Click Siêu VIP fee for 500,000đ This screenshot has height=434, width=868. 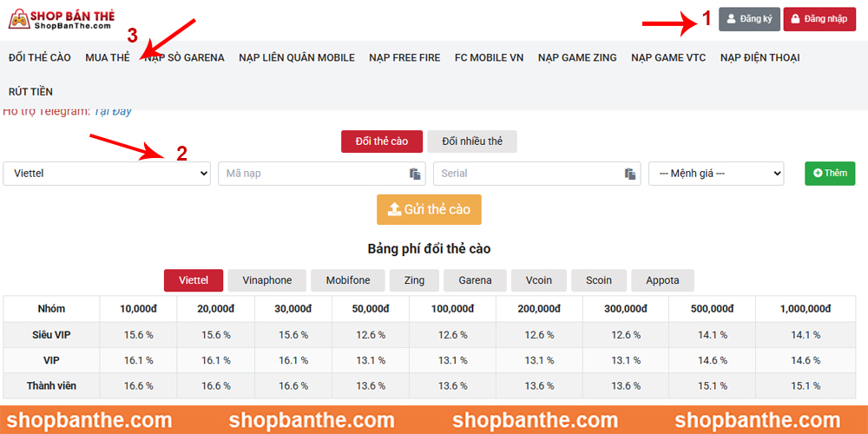click(712, 335)
